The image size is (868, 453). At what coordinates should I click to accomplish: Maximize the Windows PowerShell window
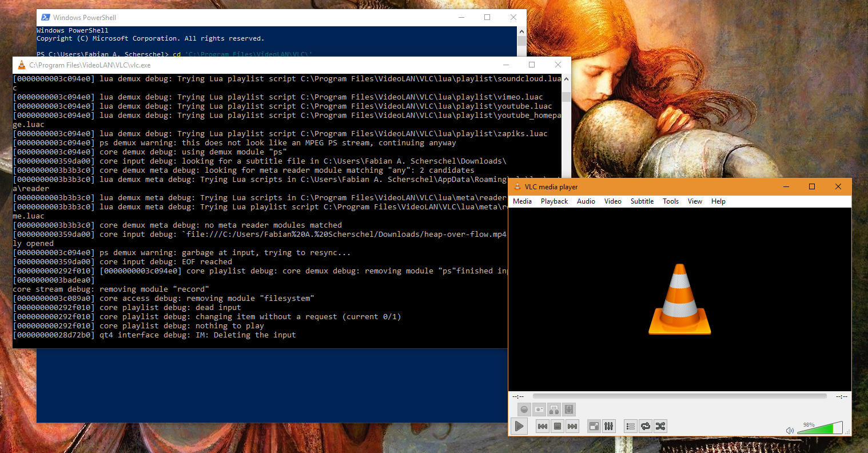click(487, 17)
